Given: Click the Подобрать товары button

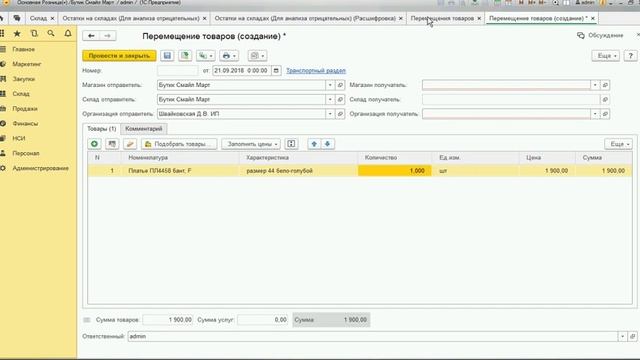Looking at the screenshot, I should click(x=179, y=144).
